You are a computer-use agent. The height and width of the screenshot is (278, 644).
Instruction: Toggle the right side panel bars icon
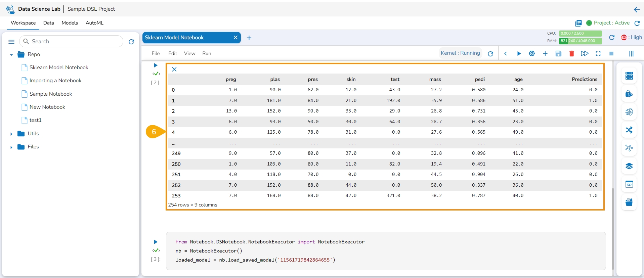click(x=631, y=54)
